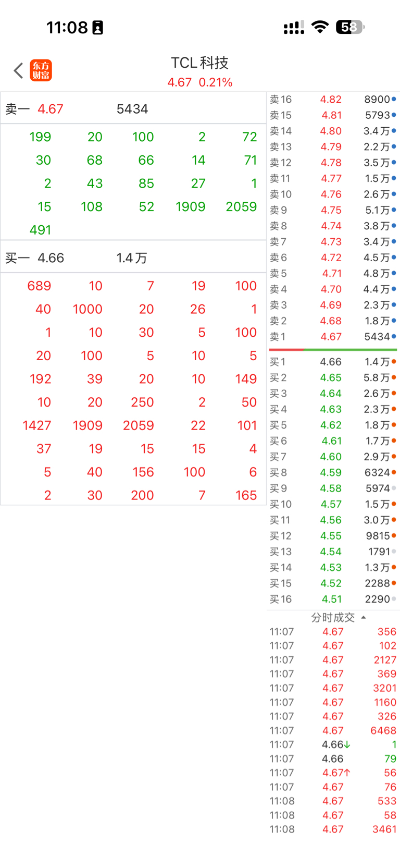Tap the blue dot on 卖10 row
400x868 pixels.
(x=394, y=194)
